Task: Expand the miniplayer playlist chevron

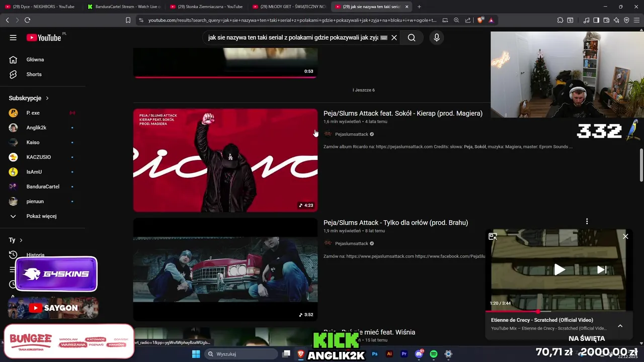Action: coord(620,326)
